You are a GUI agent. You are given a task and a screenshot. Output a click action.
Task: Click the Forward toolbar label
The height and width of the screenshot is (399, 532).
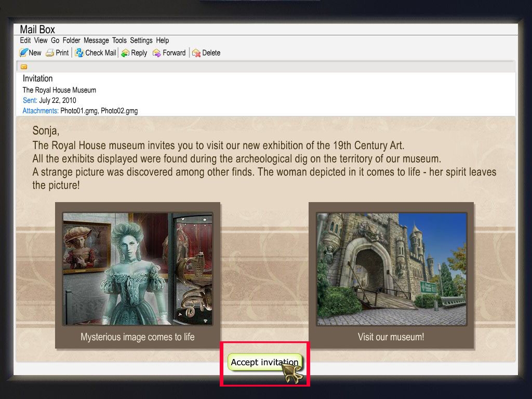pos(174,53)
